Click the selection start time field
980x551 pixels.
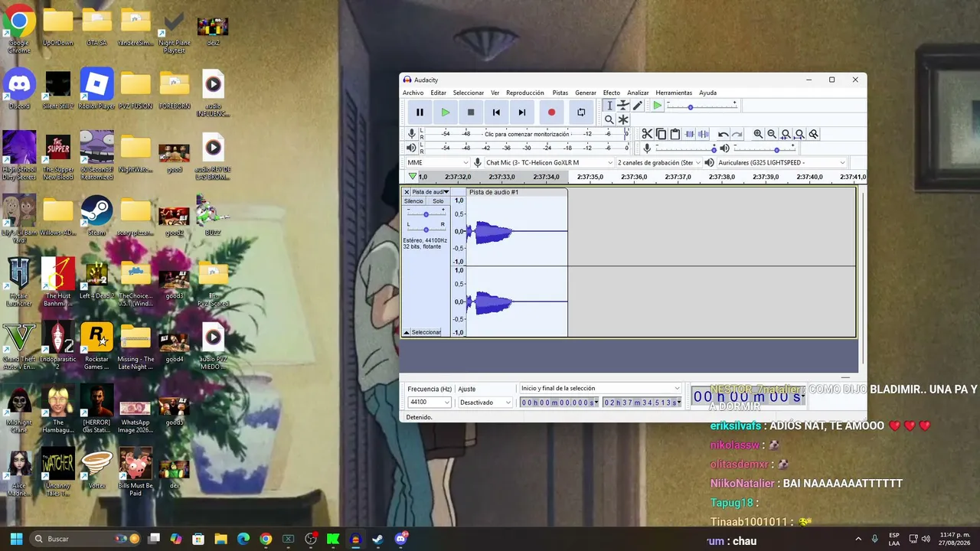coord(559,403)
